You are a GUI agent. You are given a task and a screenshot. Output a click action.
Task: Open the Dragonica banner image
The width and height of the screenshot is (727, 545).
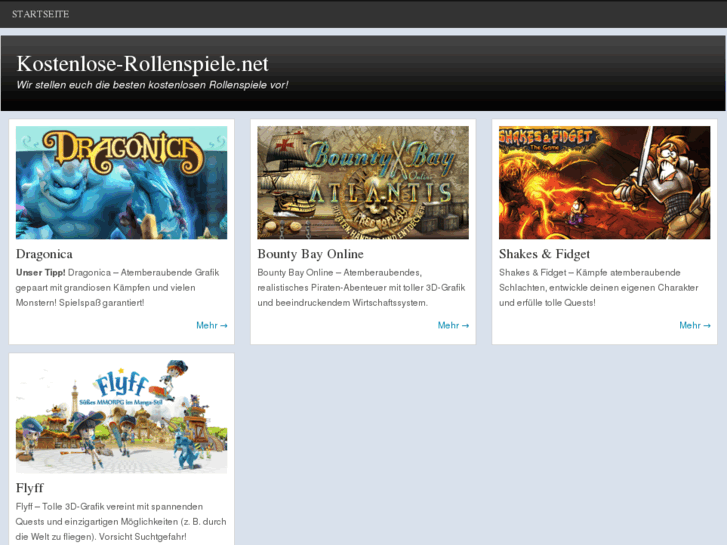click(121, 183)
